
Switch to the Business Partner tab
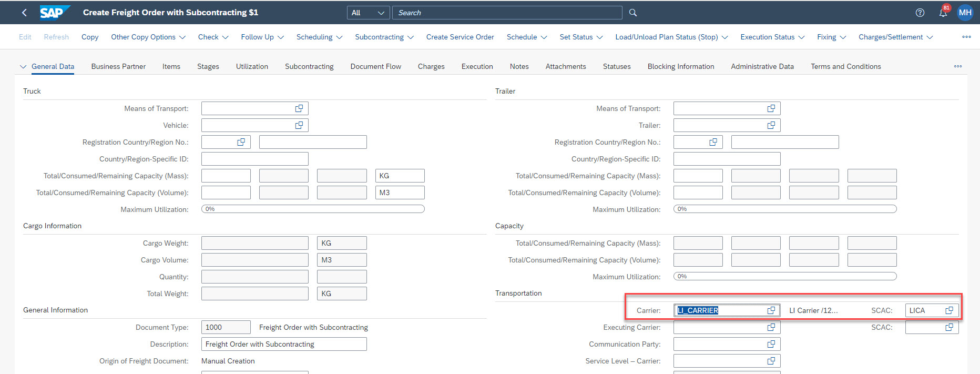[118, 66]
